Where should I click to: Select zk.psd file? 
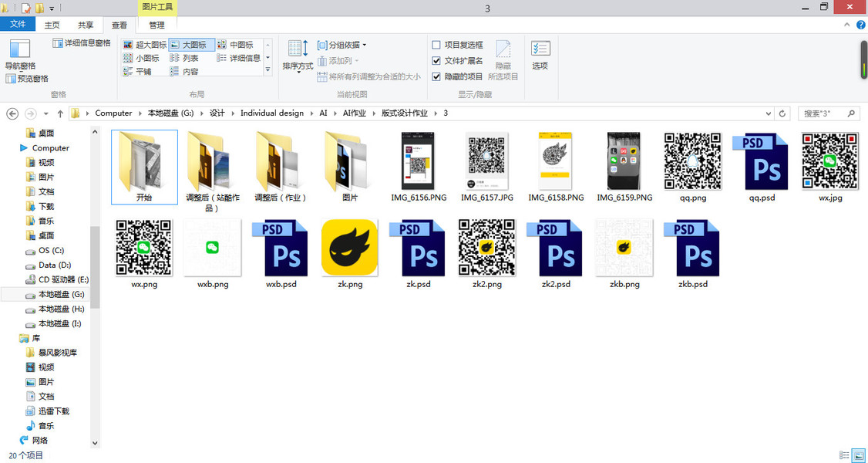[418, 254]
